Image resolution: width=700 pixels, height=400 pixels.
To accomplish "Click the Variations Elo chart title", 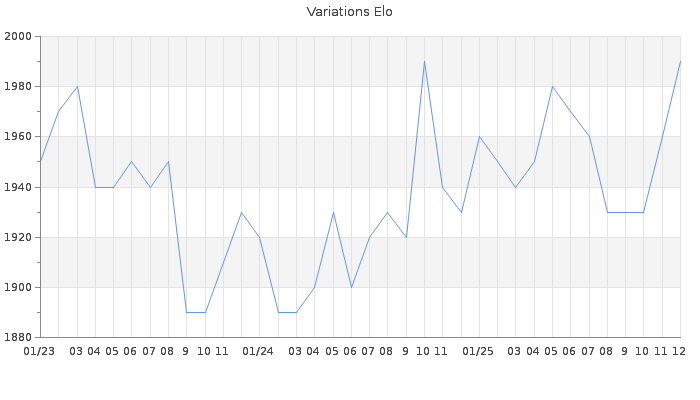I will coord(349,12).
